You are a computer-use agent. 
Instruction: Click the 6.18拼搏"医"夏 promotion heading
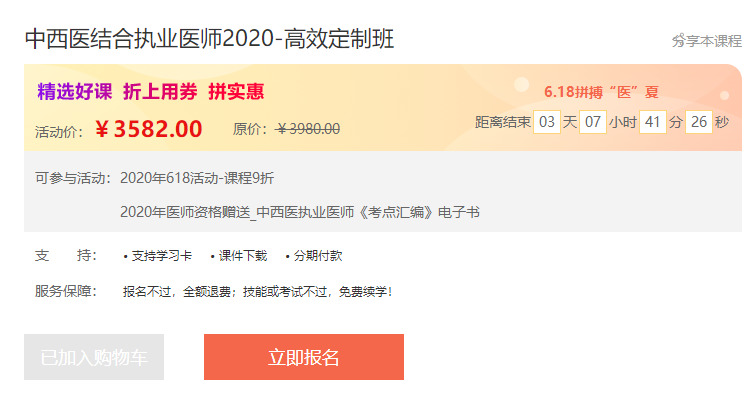(x=601, y=91)
